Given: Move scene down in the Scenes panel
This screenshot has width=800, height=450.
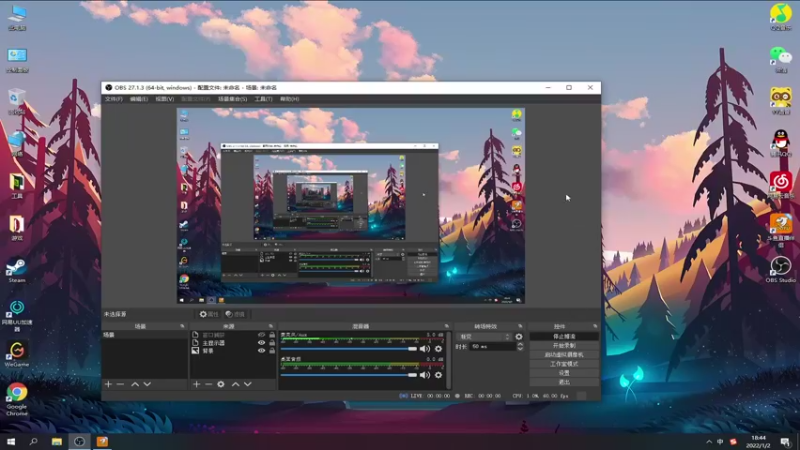Looking at the screenshot, I should 147,384.
